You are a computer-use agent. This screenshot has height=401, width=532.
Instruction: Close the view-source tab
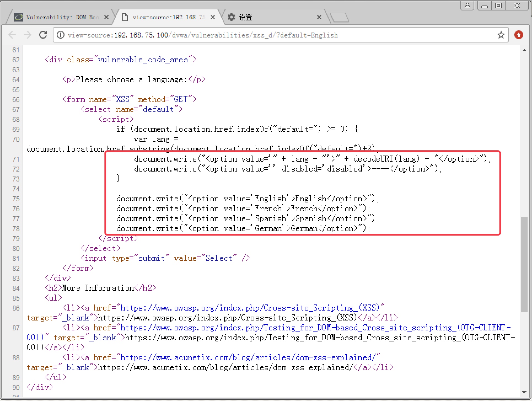[x=213, y=17]
